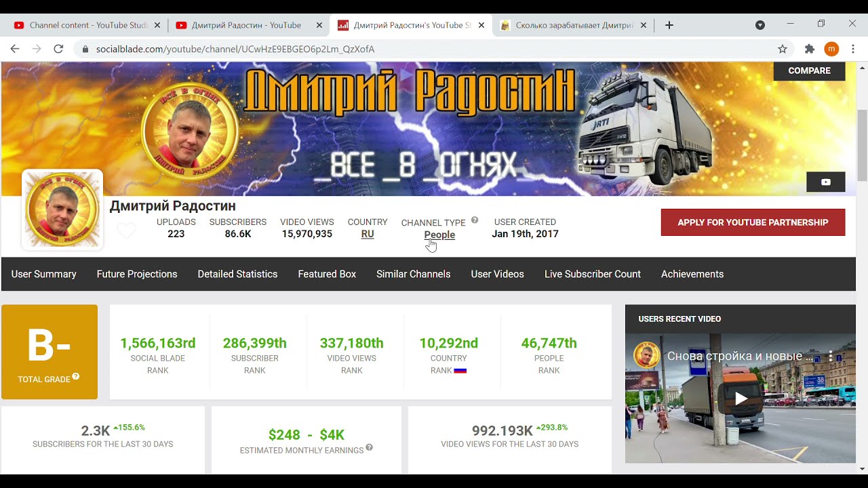Click the Channel Type help question icon
The height and width of the screenshot is (488, 868).
pos(475,220)
